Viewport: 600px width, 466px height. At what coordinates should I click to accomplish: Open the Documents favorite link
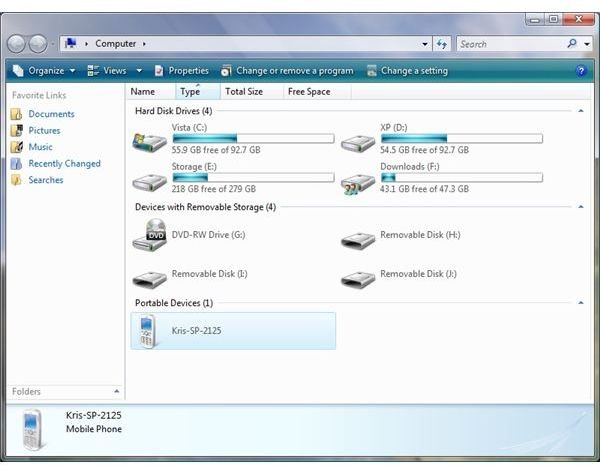click(x=52, y=114)
